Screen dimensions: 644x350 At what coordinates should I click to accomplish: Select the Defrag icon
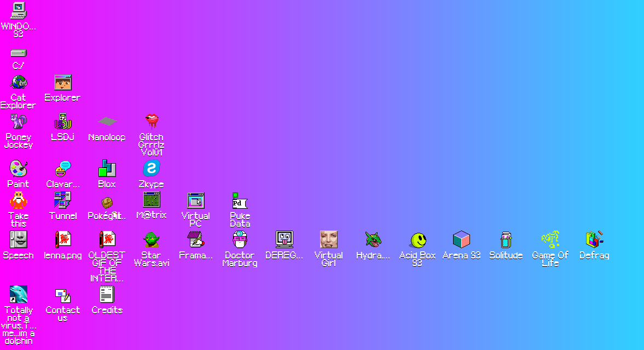pyautogui.click(x=594, y=240)
